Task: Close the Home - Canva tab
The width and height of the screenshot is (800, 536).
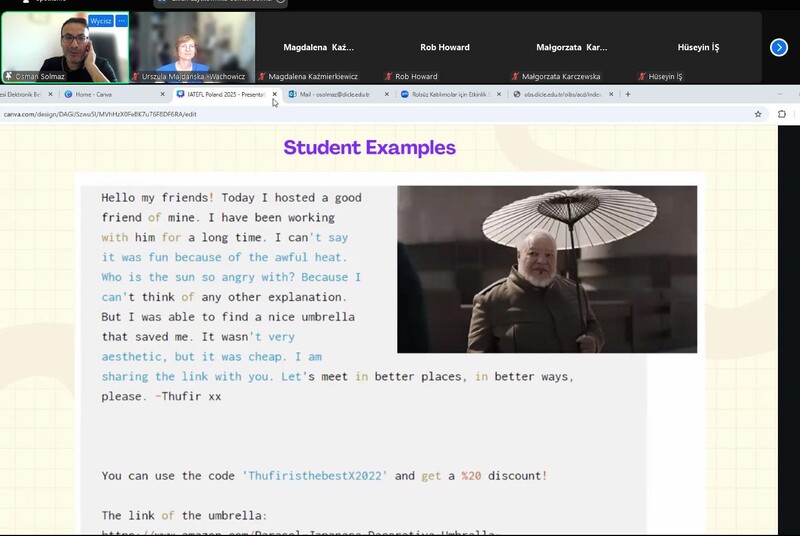Action: (162, 94)
